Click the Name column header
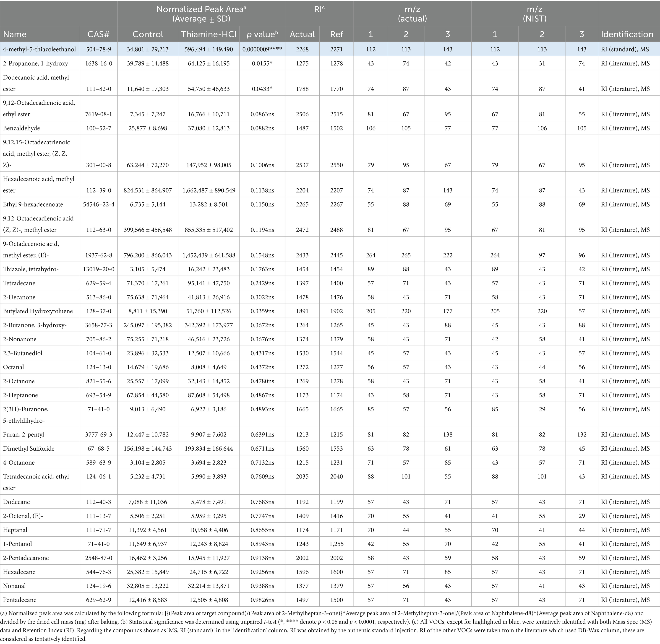 tap(15, 34)
